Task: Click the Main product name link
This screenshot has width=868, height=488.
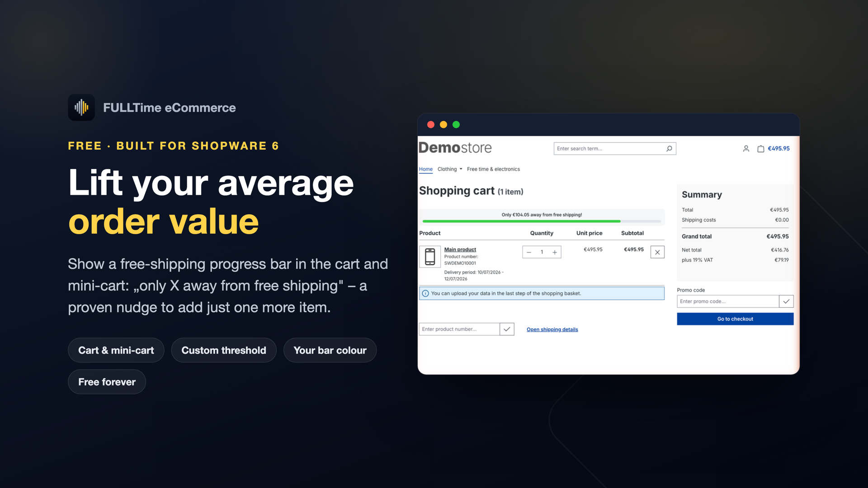Action: point(460,249)
